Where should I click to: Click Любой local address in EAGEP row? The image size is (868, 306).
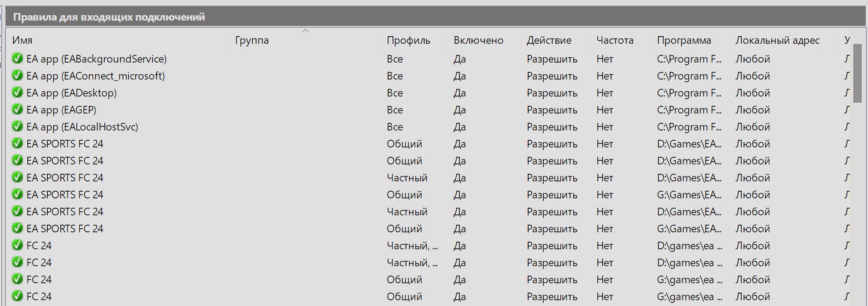click(x=753, y=110)
